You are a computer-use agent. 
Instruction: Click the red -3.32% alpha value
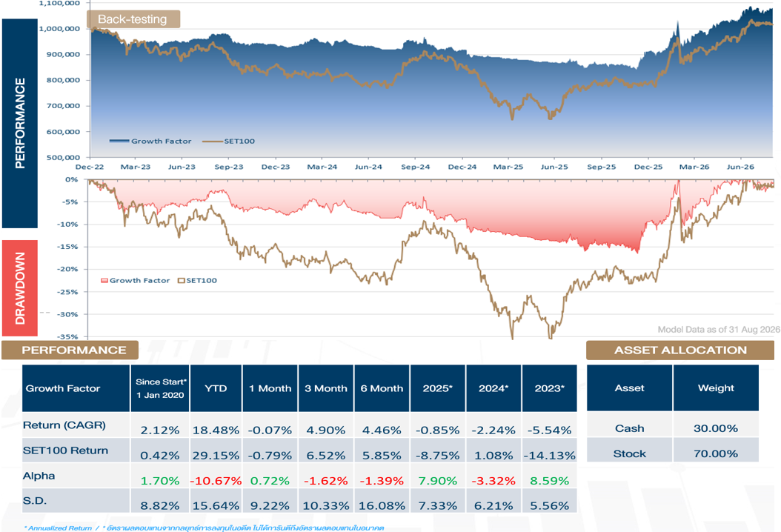[493, 481]
